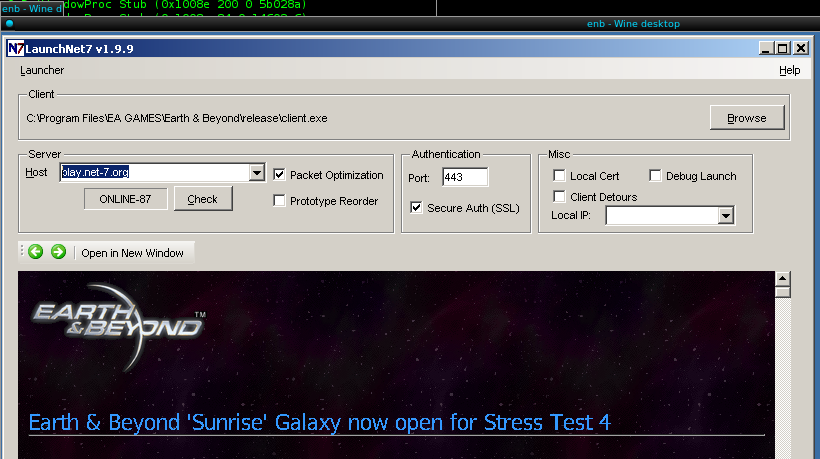Enable the Prototype Reorder checkbox
Screen dimensions: 820x459
(279, 201)
